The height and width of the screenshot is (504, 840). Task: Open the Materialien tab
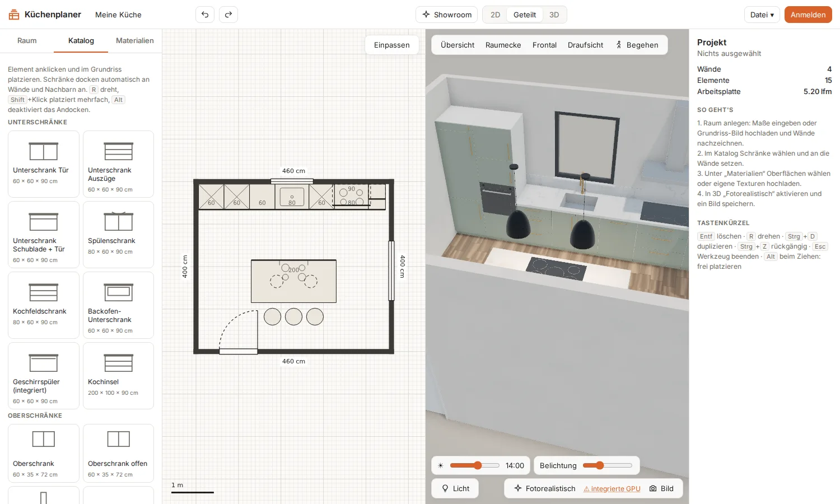click(x=135, y=40)
